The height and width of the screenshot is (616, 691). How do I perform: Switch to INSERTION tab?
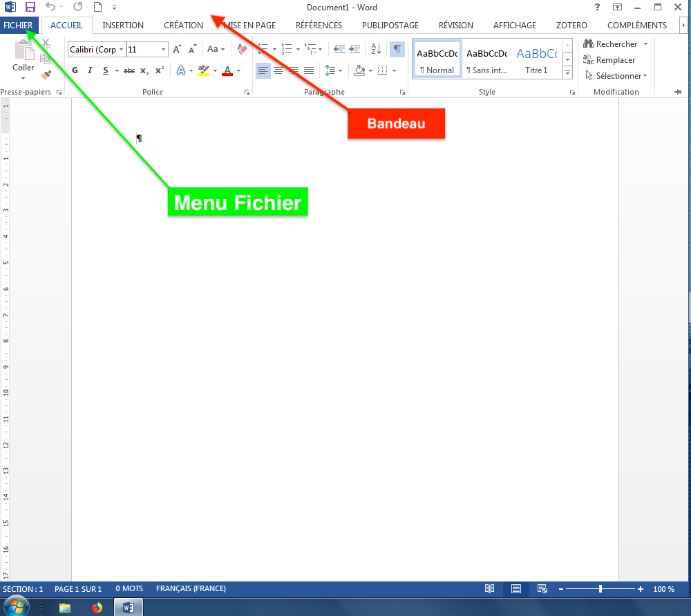pyautogui.click(x=123, y=25)
